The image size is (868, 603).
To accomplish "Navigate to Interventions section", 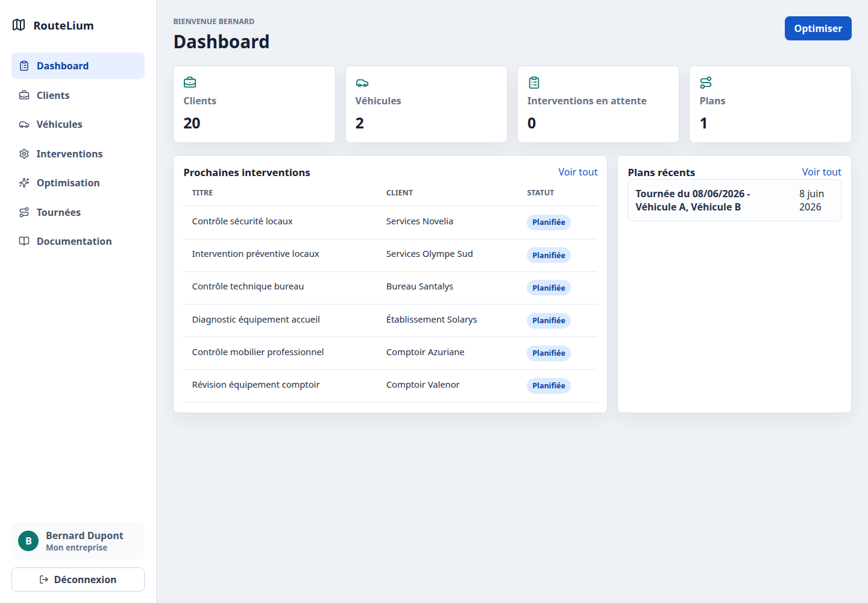I will click(78, 154).
